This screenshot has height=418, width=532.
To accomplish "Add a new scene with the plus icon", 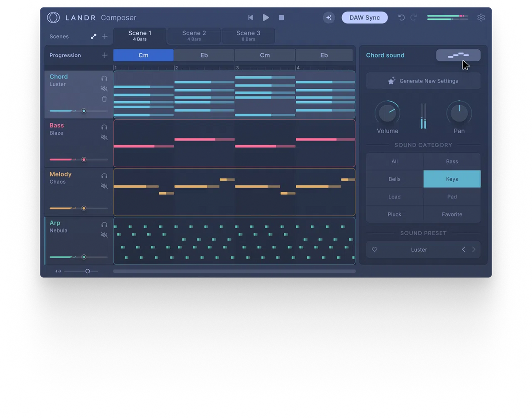I will tap(104, 36).
